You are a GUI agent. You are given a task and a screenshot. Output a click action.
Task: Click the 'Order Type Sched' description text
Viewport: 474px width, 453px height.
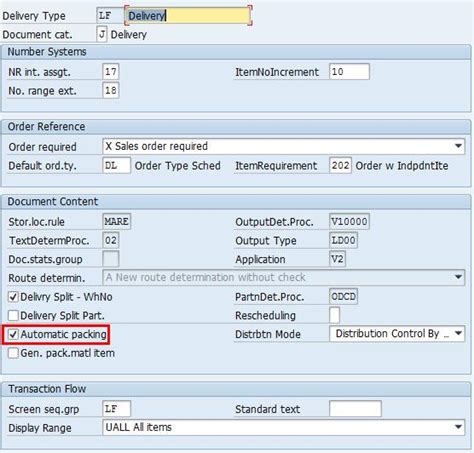coord(178,166)
